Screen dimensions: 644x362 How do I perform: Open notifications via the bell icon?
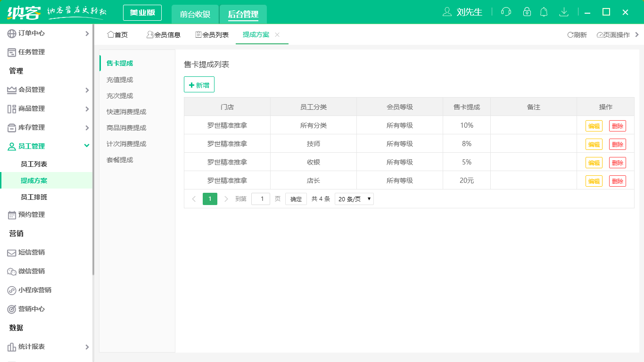pos(544,12)
